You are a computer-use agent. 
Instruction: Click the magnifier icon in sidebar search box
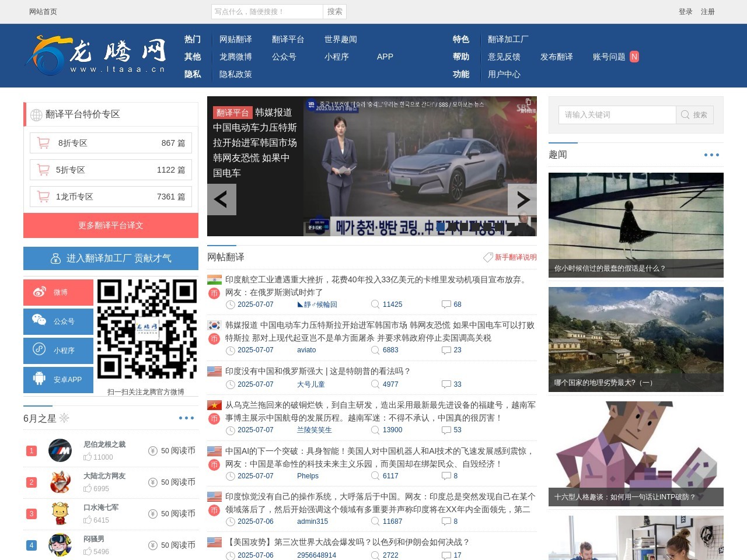(685, 115)
